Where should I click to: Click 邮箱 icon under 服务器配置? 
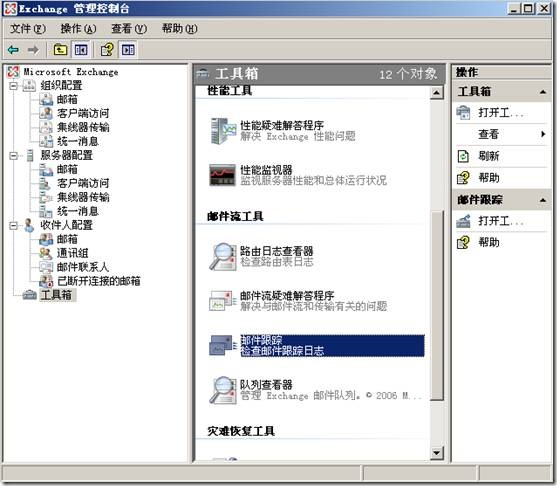click(x=46, y=169)
